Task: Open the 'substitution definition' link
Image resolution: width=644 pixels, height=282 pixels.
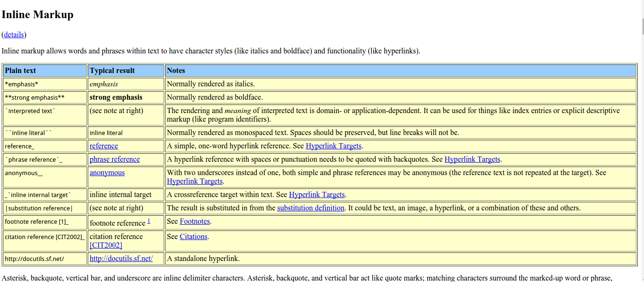Action: (x=310, y=208)
